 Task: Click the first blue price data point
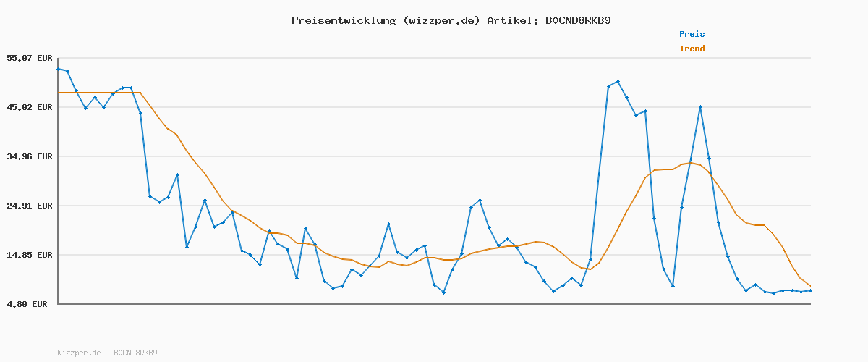(x=58, y=69)
